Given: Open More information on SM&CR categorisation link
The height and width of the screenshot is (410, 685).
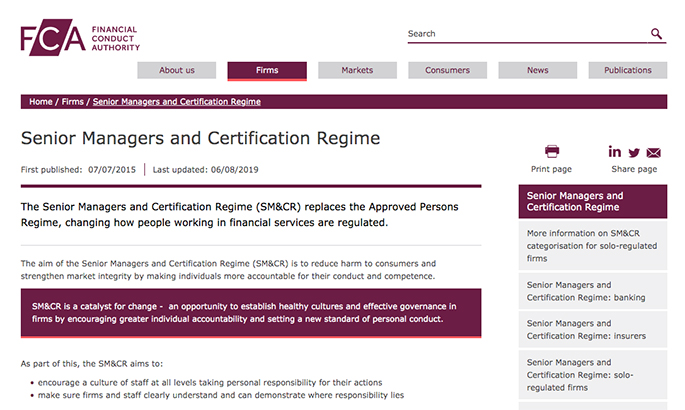Looking at the screenshot, I should click(593, 245).
